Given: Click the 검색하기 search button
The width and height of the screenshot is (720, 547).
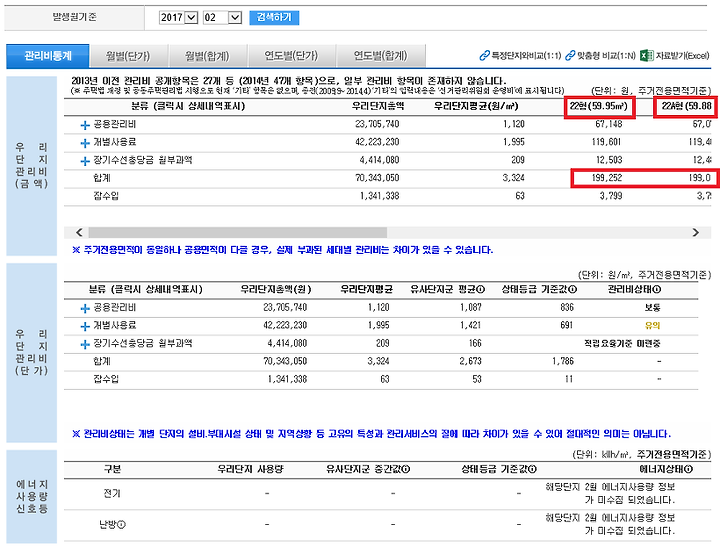Looking at the screenshot, I should [x=274, y=17].
